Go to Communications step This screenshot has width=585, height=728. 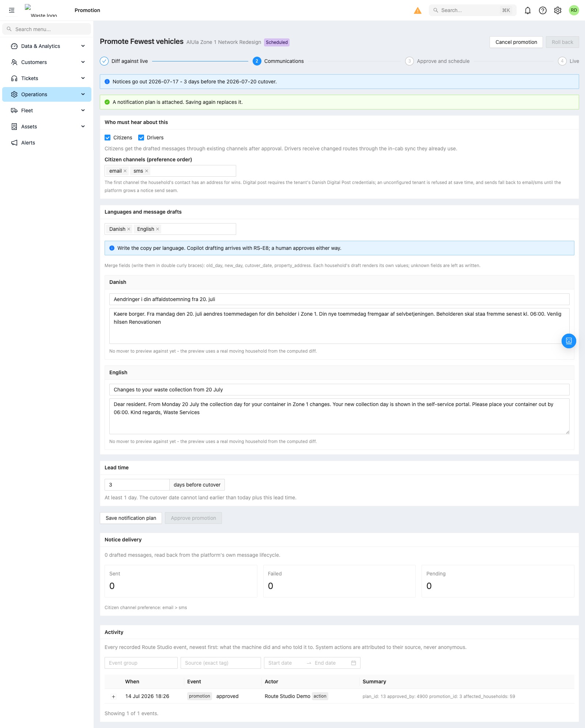tap(278, 61)
